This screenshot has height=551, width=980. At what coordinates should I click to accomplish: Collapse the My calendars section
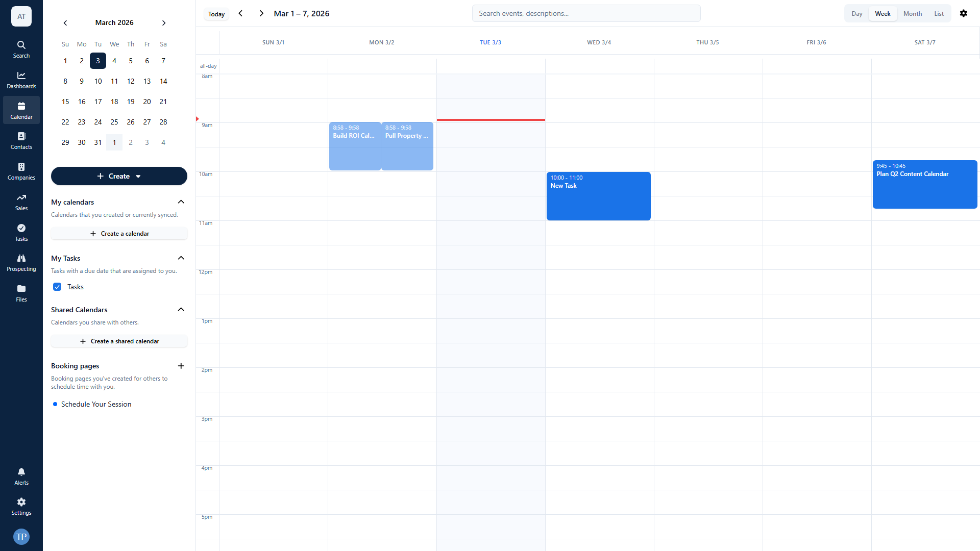point(181,202)
